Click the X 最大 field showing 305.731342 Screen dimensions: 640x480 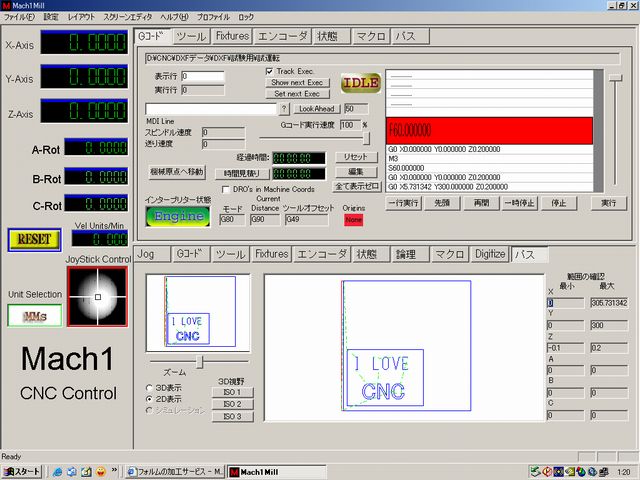(609, 303)
